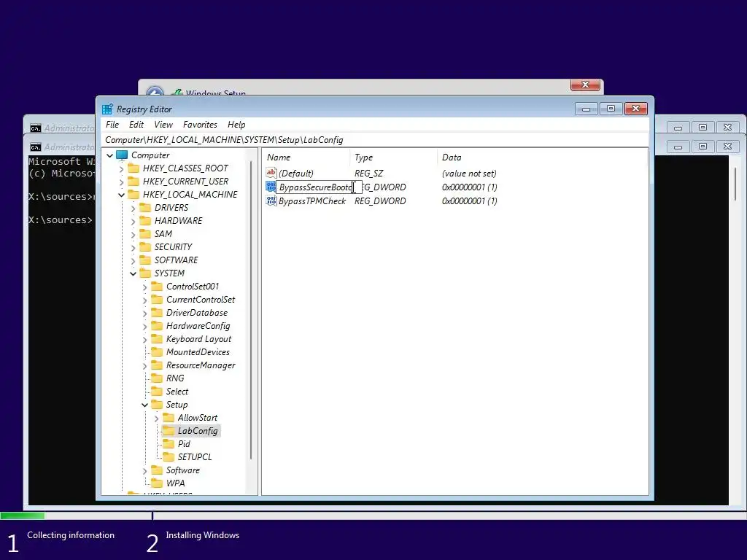Maximize the Registry Editor window

tap(611, 109)
